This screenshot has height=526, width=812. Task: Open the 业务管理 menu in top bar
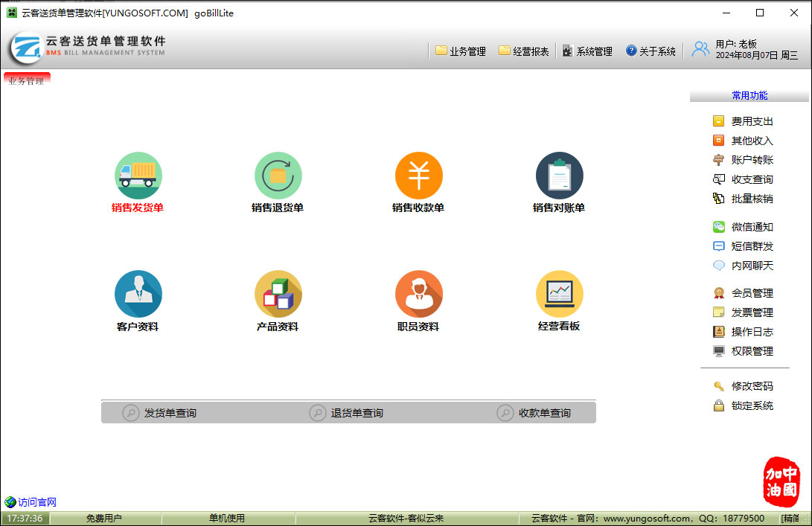point(461,51)
